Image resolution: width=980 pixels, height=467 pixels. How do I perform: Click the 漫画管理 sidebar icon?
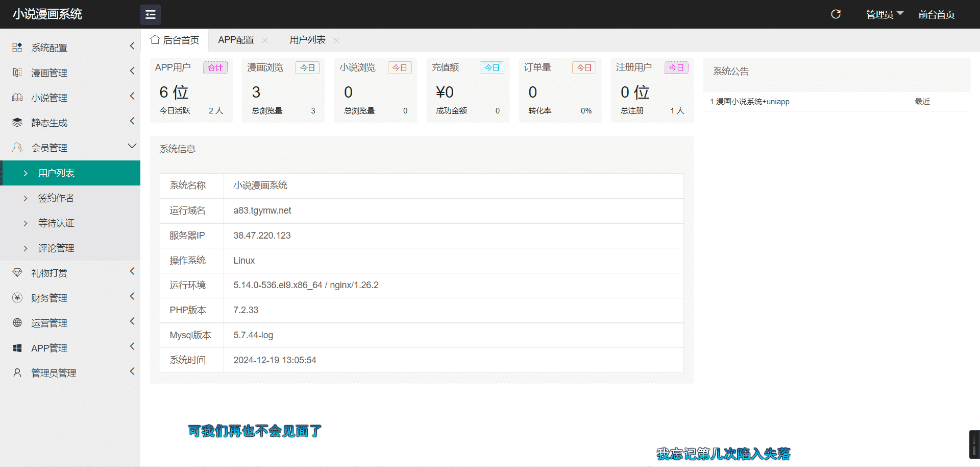tap(17, 73)
